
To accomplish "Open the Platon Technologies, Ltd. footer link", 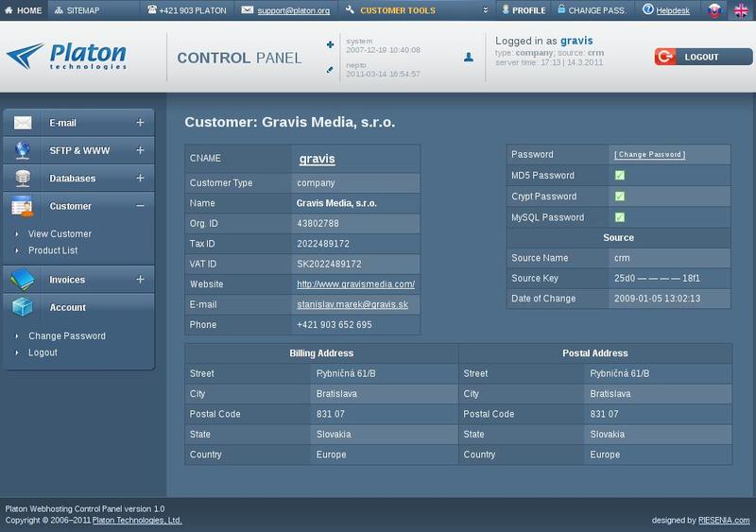I will (137, 521).
